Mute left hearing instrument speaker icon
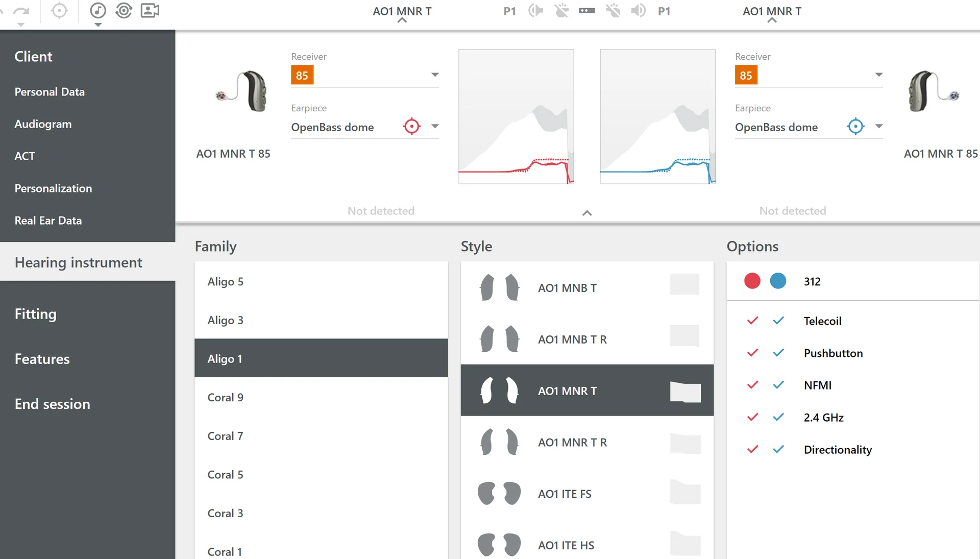 tap(535, 11)
